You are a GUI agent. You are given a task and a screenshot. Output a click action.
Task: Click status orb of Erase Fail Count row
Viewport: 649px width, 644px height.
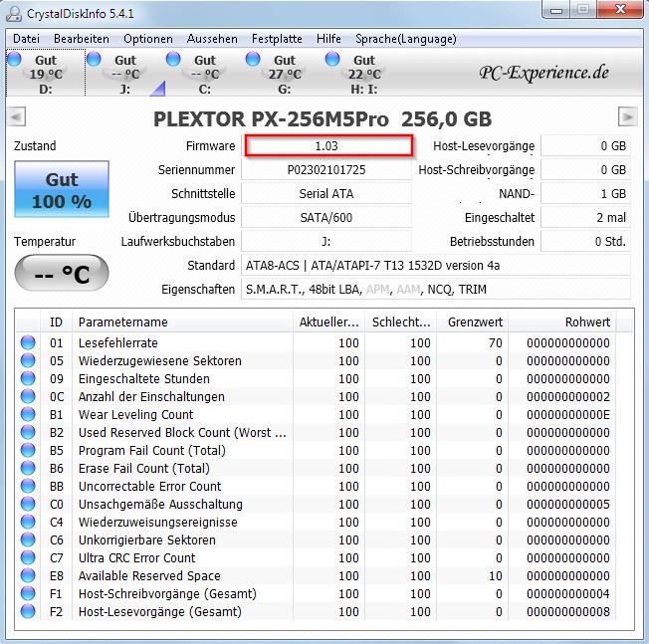[28, 468]
